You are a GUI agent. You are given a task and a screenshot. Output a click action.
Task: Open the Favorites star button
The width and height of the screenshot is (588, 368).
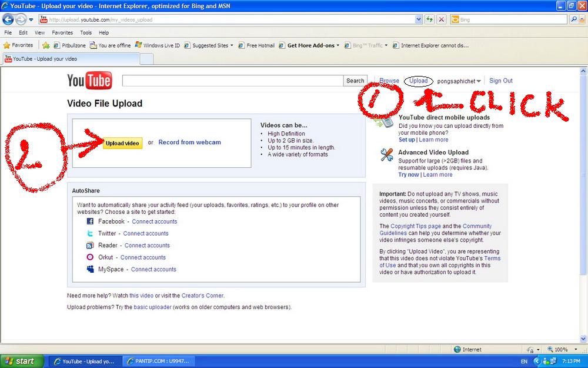[x=18, y=45]
